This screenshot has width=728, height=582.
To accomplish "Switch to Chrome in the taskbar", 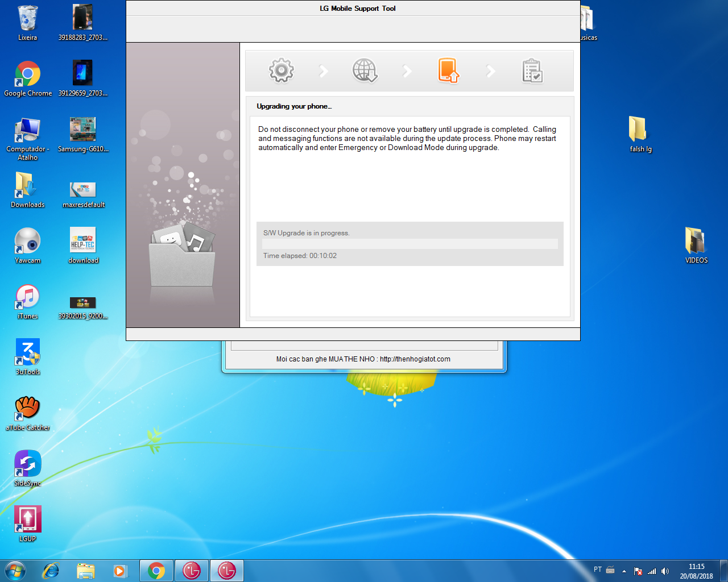I will coord(156,571).
